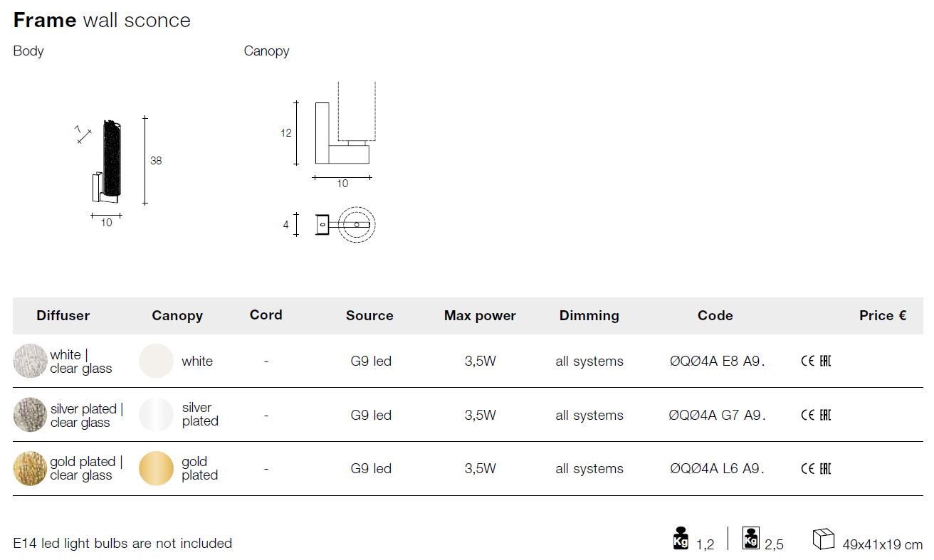Click 'G9 led' in the white row

[371, 361]
